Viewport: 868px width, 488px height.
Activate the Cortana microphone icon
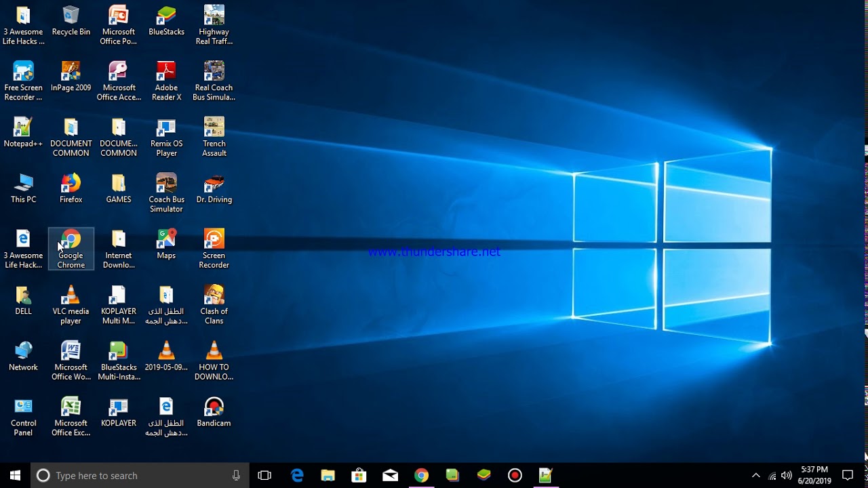[236, 475]
